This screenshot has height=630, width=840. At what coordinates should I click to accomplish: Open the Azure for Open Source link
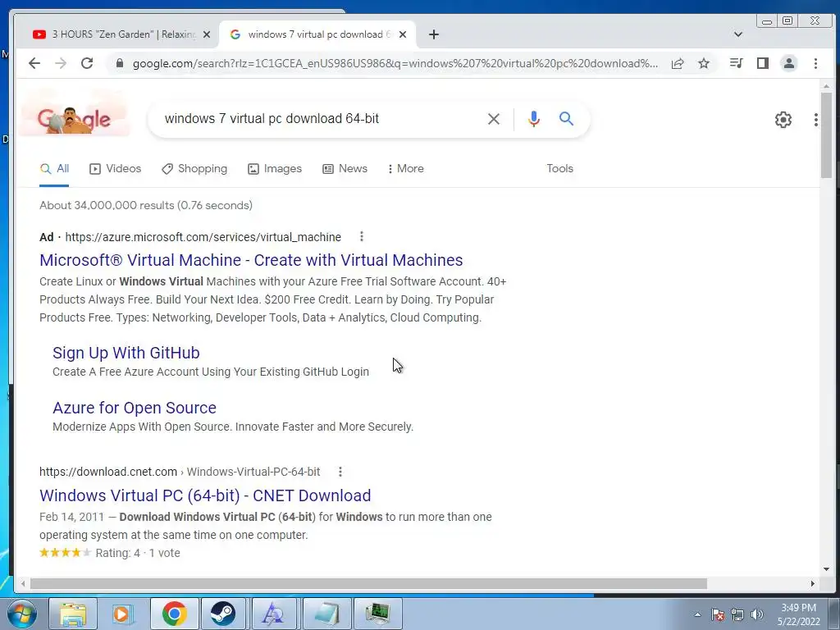tap(135, 408)
